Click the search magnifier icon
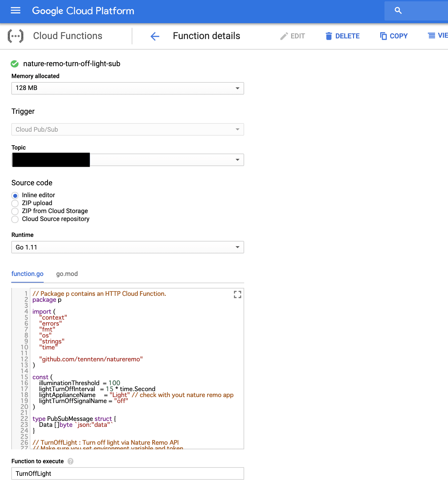 [x=398, y=11]
